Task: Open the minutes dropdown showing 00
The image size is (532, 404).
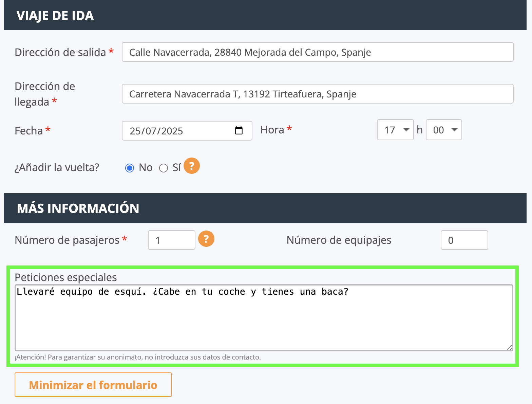Action: [444, 130]
